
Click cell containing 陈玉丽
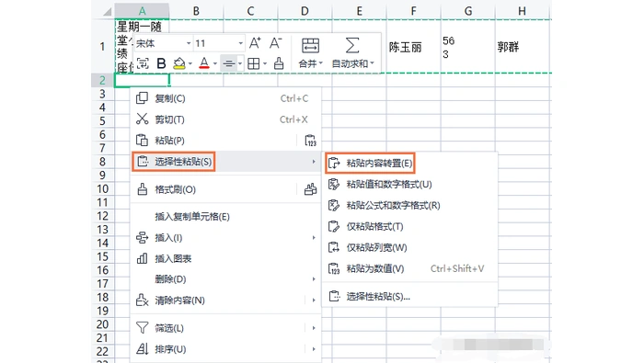coord(414,46)
